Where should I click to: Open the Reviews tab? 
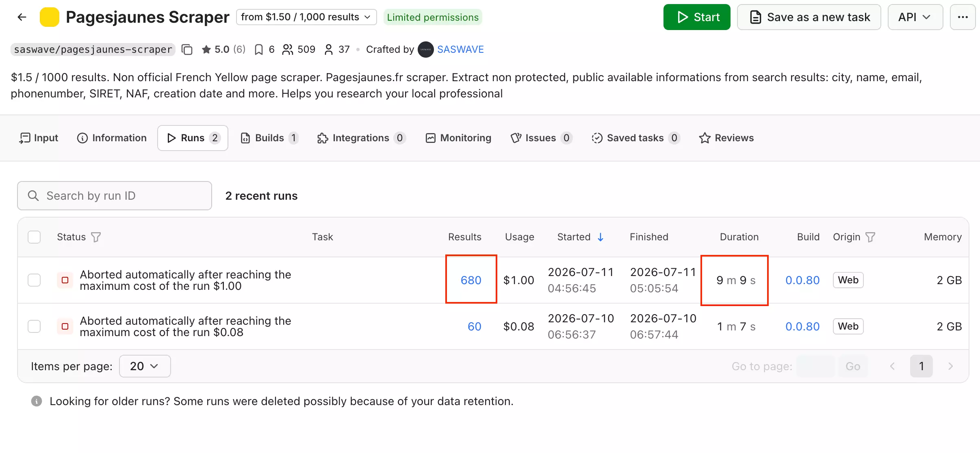(x=726, y=138)
